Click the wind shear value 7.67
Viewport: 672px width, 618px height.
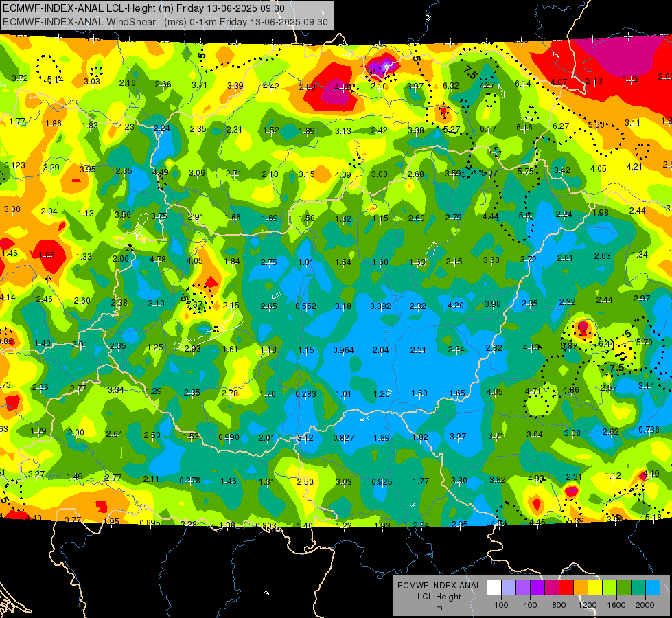pyautogui.click(x=194, y=304)
